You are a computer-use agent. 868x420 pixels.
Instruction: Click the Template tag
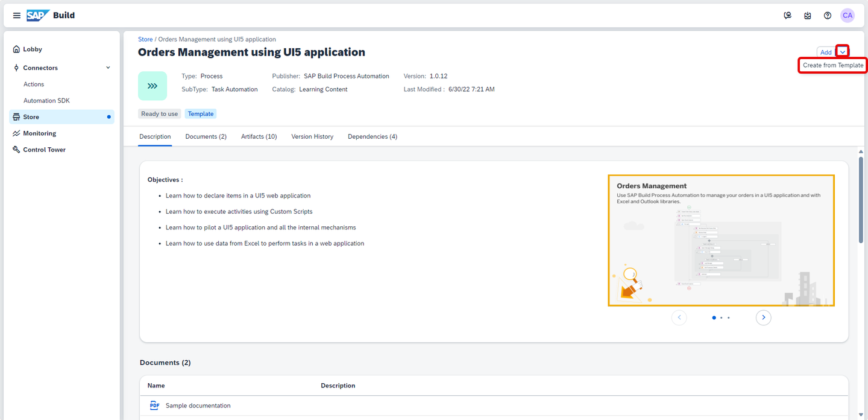[x=201, y=113]
